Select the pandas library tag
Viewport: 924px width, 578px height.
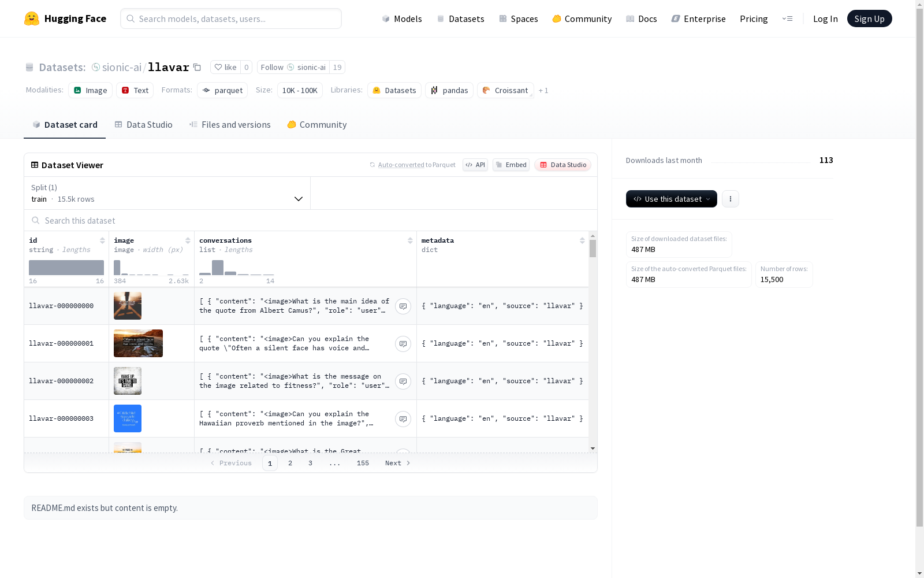[x=449, y=90]
